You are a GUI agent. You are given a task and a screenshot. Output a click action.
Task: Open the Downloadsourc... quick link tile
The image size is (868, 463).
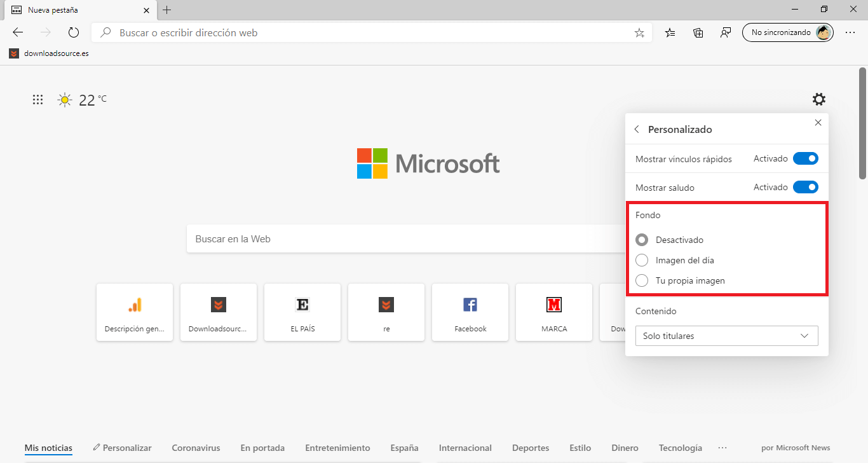(x=219, y=312)
